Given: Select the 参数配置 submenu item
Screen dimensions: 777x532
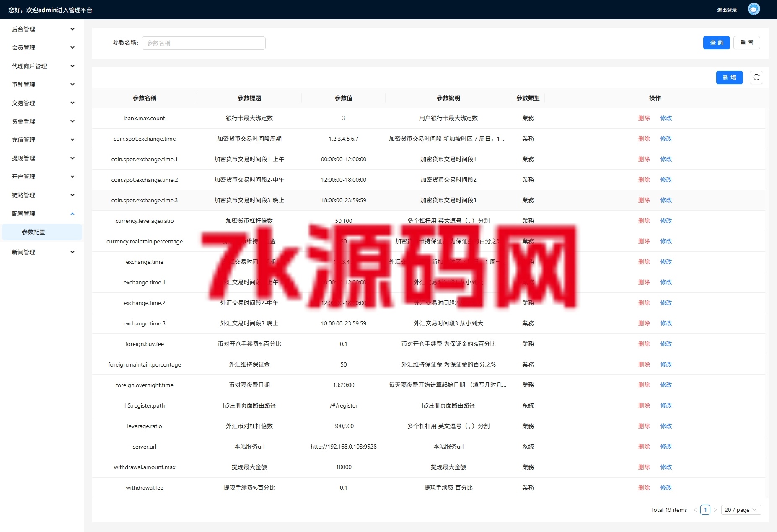Looking at the screenshot, I should coord(42,232).
